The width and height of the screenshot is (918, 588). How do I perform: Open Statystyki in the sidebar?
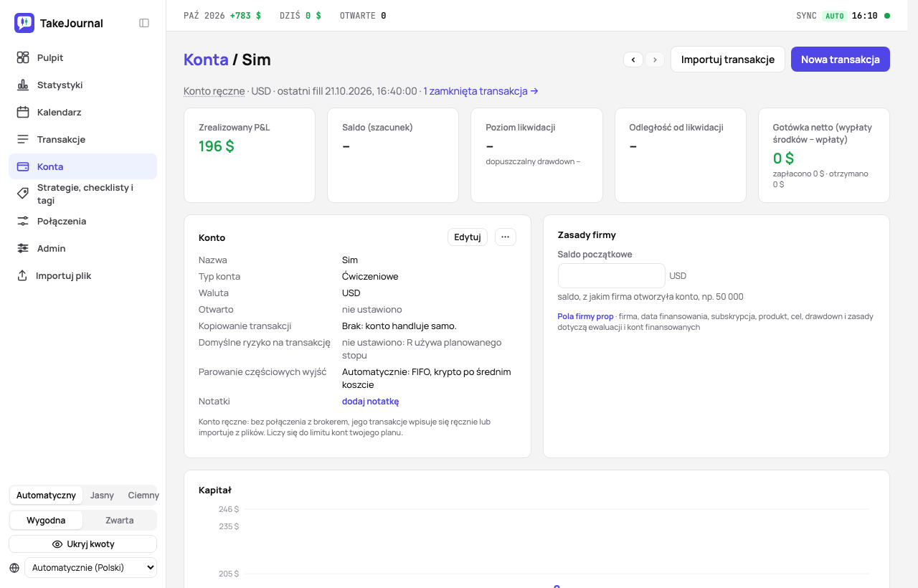[83, 85]
